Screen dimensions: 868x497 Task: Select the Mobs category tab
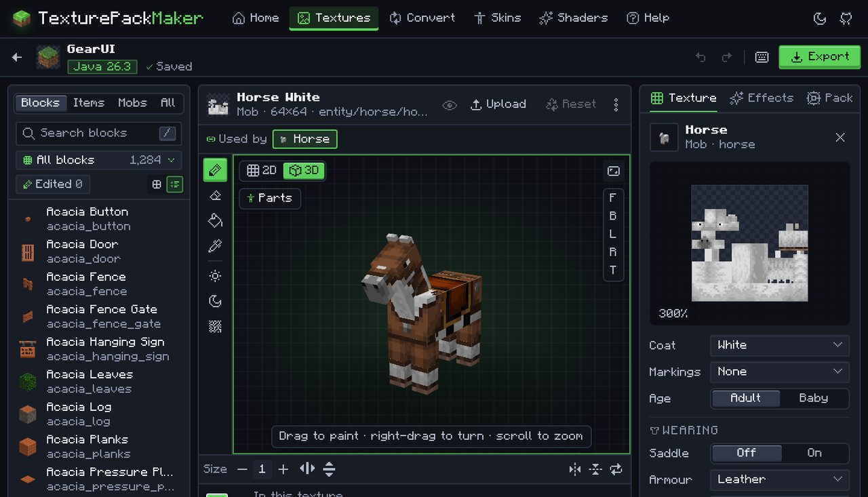point(132,103)
